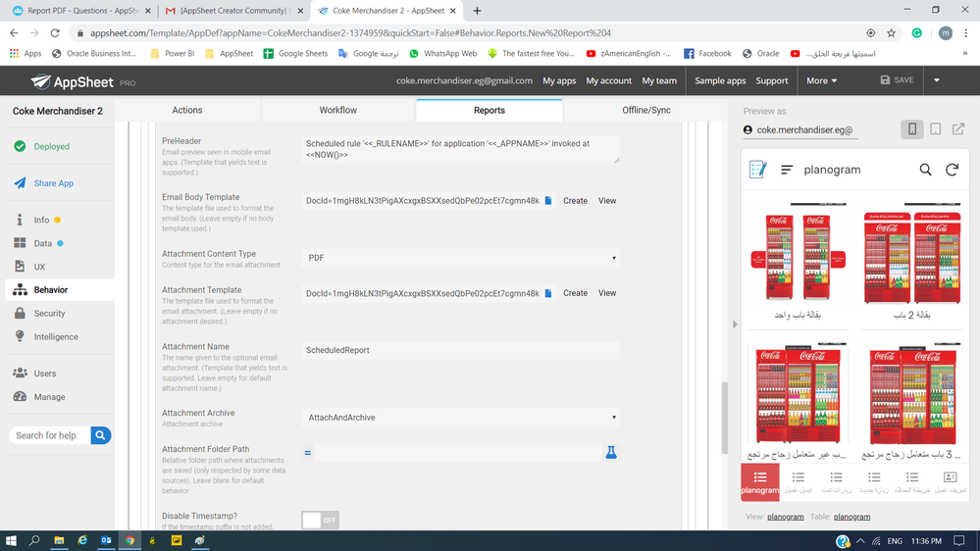Click the Attachment Folder Path input
This screenshot has width=980, height=551.
[457, 452]
